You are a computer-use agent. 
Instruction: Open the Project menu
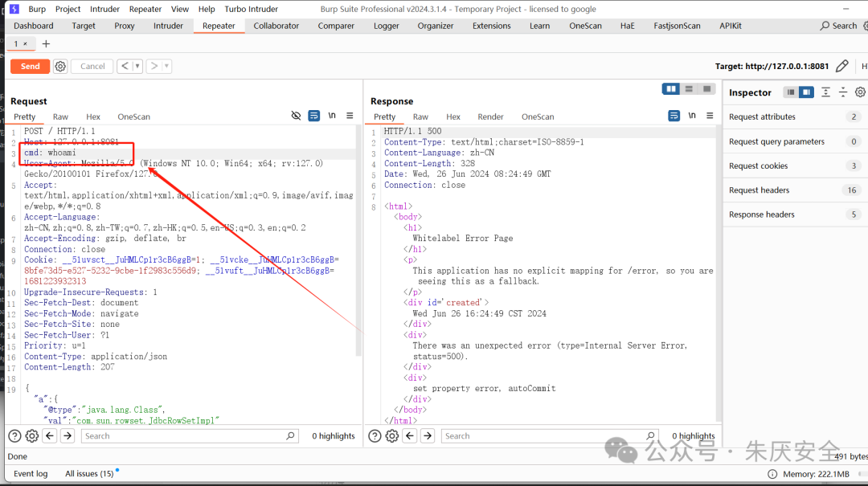(x=68, y=9)
